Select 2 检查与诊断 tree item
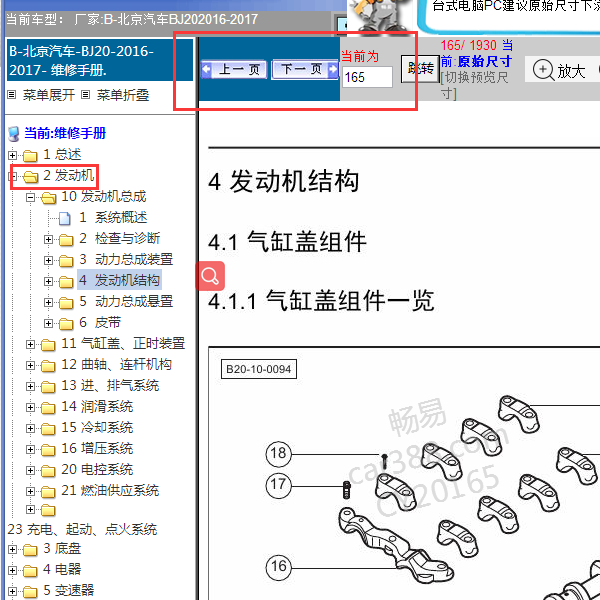The width and height of the screenshot is (600, 600). click(119, 238)
